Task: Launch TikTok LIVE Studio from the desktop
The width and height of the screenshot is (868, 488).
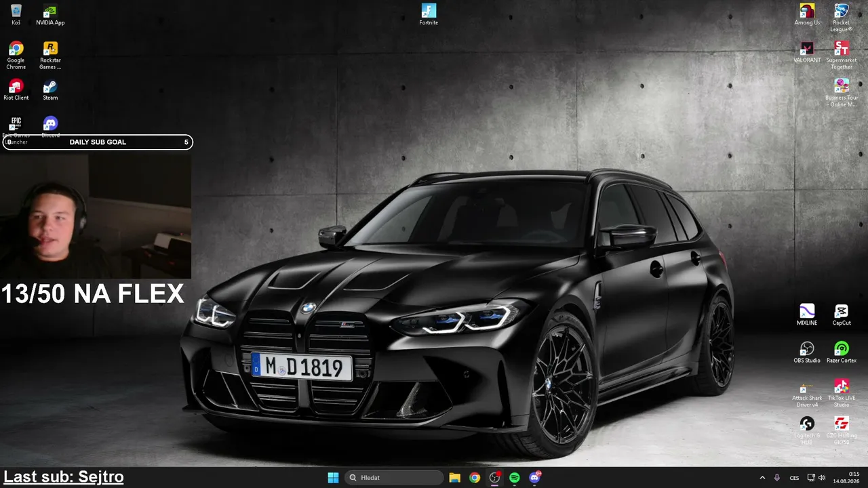Action: click(842, 393)
